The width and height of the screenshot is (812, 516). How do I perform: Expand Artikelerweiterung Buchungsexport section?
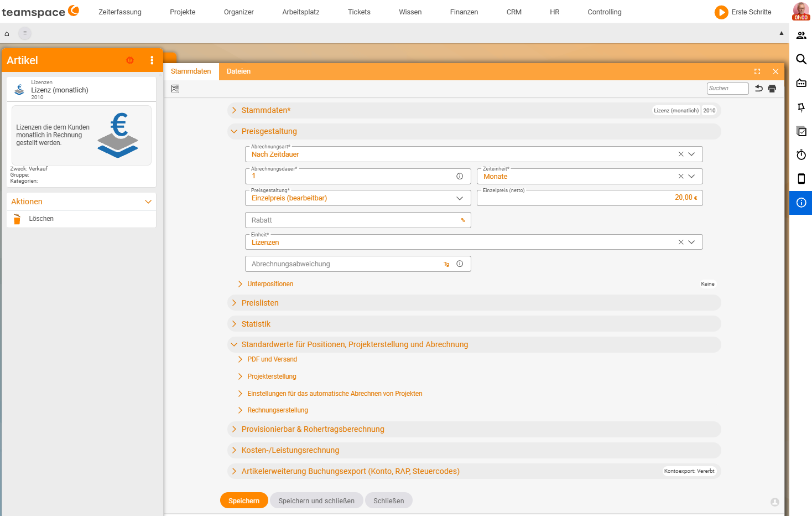[x=474, y=471]
